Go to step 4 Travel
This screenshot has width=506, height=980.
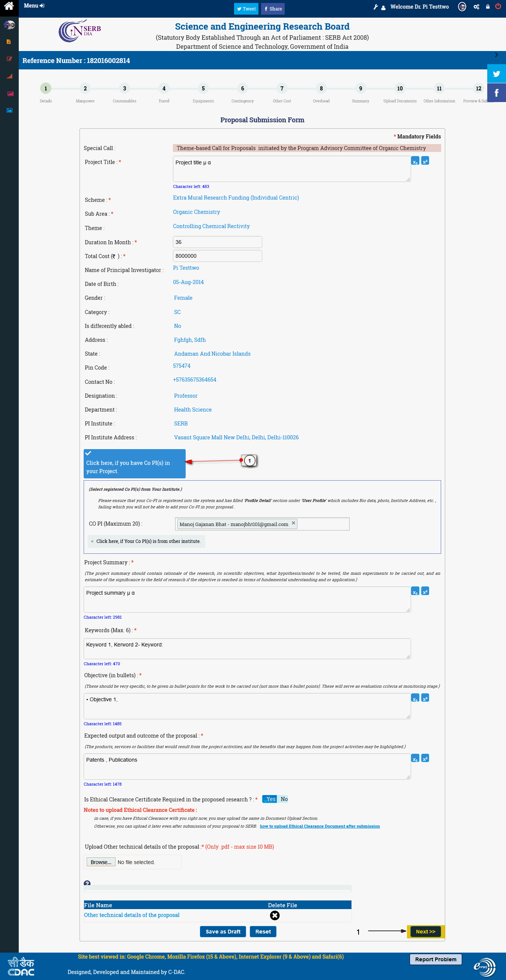click(164, 89)
